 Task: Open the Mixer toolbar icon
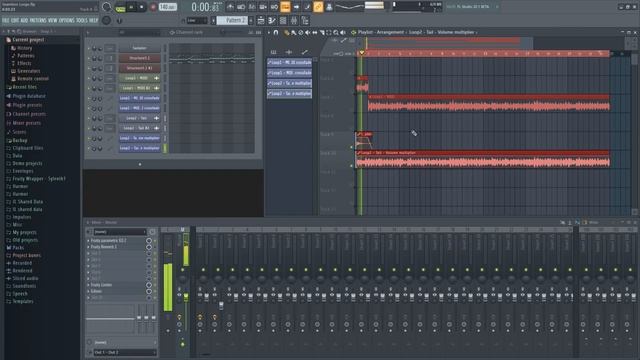tap(294, 20)
